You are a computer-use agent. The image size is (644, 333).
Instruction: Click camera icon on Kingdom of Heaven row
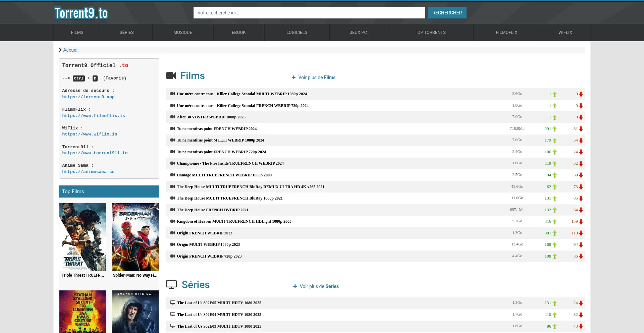tap(173, 221)
